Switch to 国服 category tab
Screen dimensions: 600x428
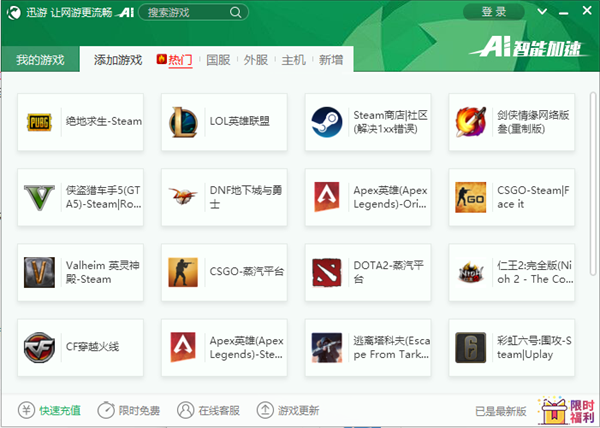pos(218,60)
